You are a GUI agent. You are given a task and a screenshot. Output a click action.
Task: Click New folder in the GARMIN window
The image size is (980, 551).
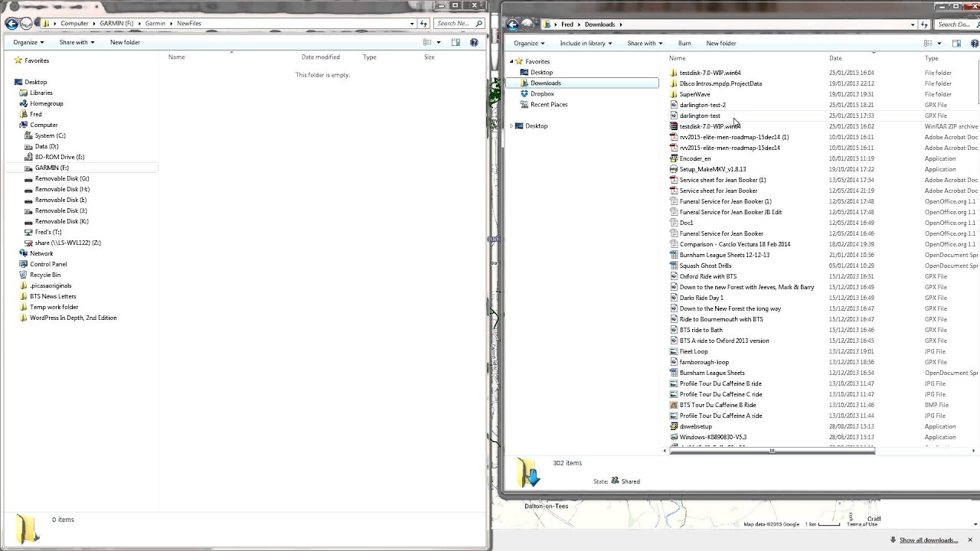point(125,42)
